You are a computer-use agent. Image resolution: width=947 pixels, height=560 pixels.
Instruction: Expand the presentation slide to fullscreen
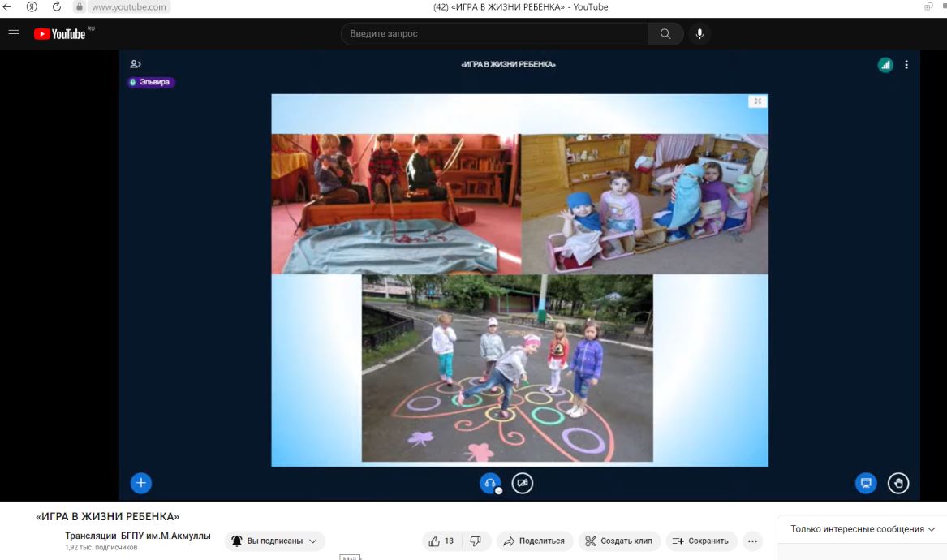point(758,101)
